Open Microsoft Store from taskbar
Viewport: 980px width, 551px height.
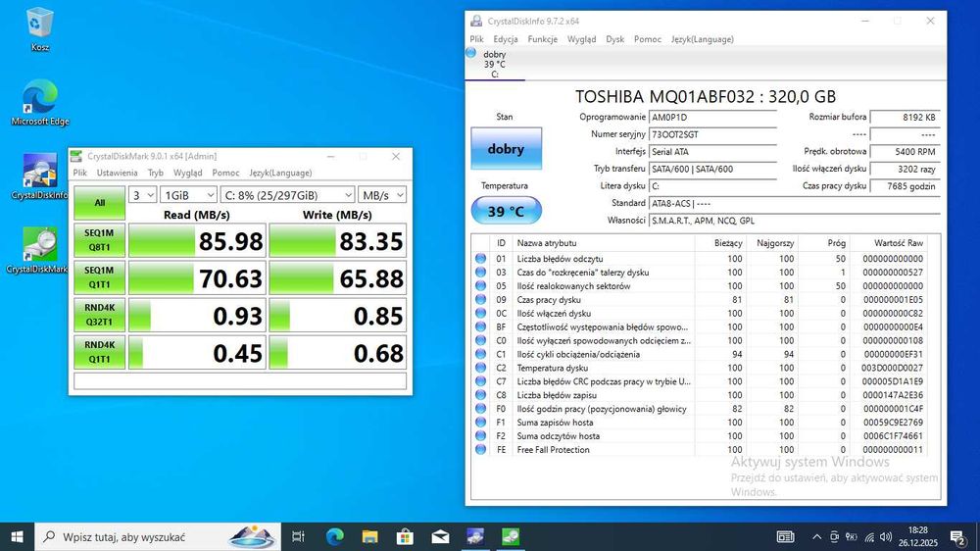click(405, 536)
